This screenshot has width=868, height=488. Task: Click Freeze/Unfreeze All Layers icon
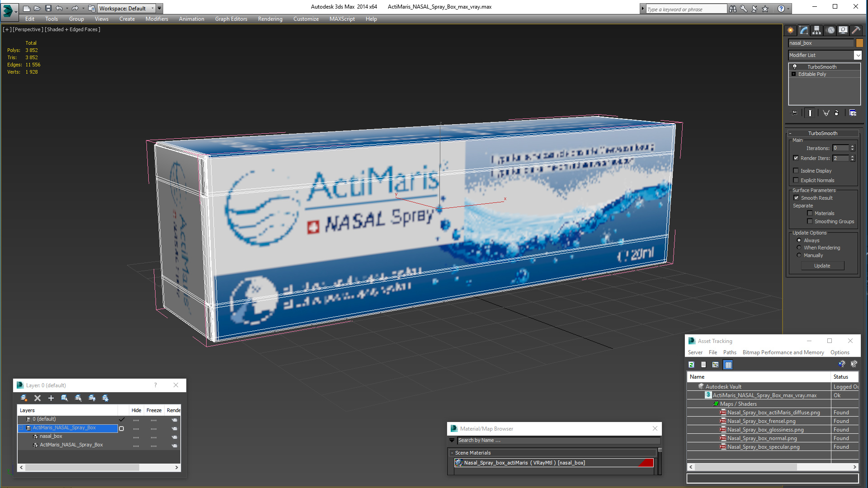[105, 398]
